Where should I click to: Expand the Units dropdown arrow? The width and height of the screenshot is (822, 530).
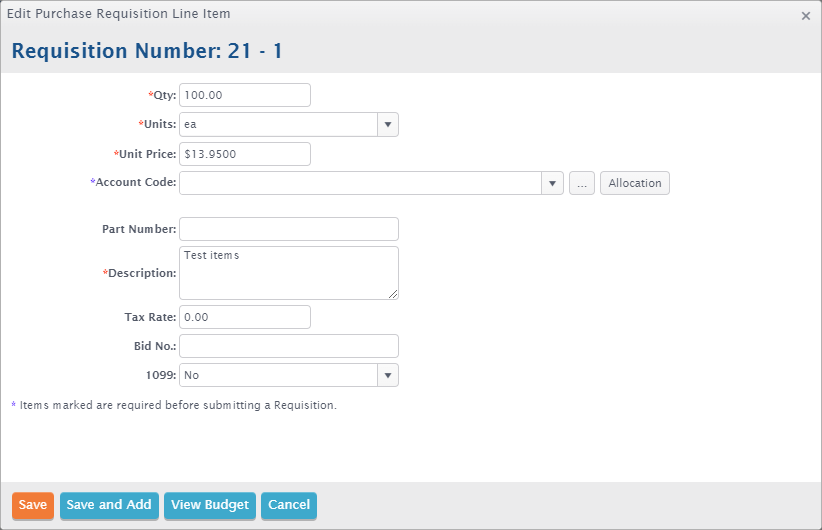(388, 125)
